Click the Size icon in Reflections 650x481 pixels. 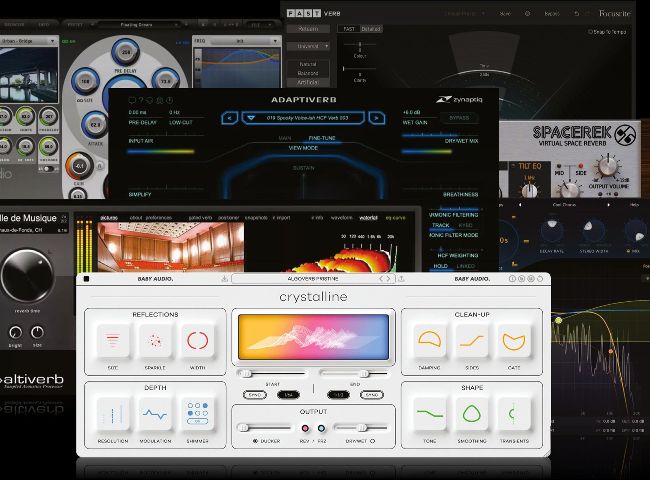tap(112, 342)
